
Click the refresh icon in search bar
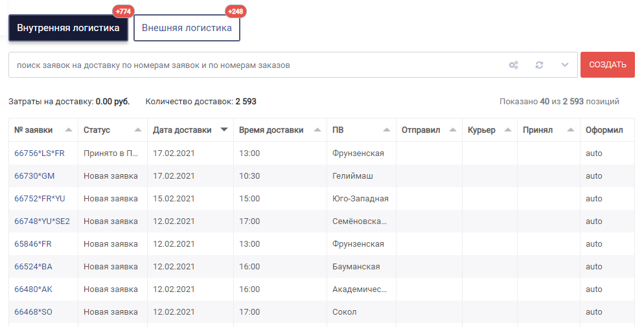coord(539,65)
